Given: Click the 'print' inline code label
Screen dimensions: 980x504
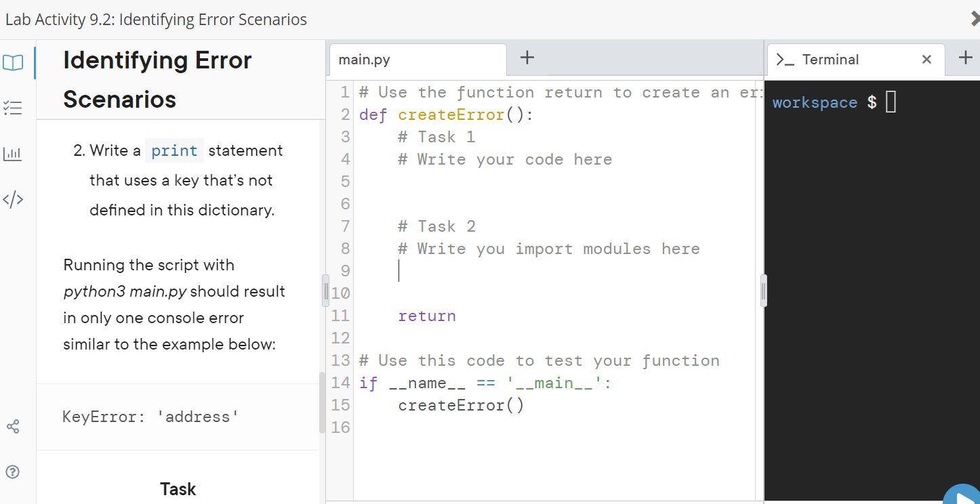Looking at the screenshot, I should coord(174,150).
